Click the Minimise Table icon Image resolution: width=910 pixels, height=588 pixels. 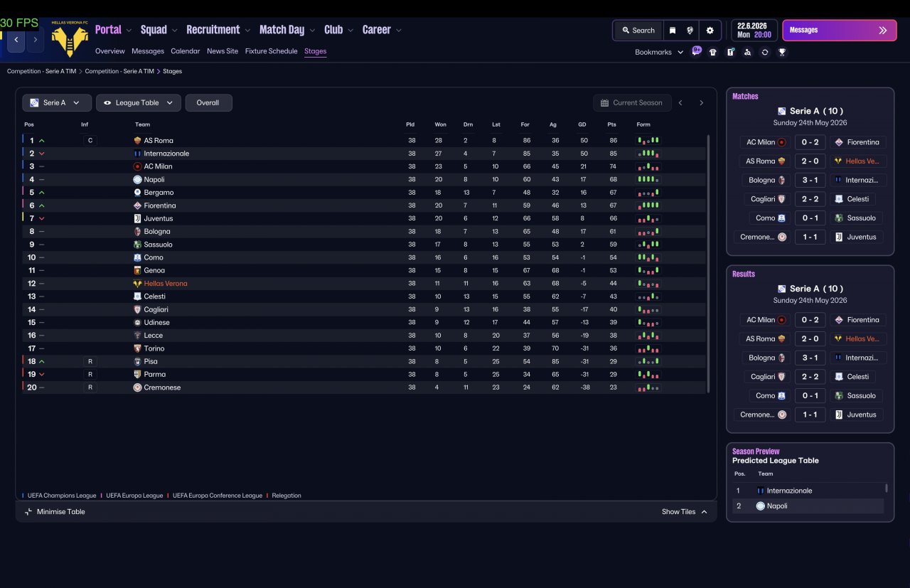tap(28, 512)
